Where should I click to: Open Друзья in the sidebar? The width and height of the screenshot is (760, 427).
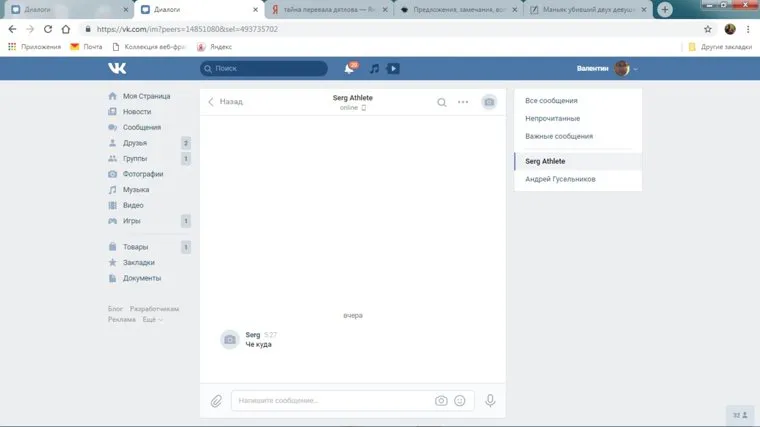[136, 143]
